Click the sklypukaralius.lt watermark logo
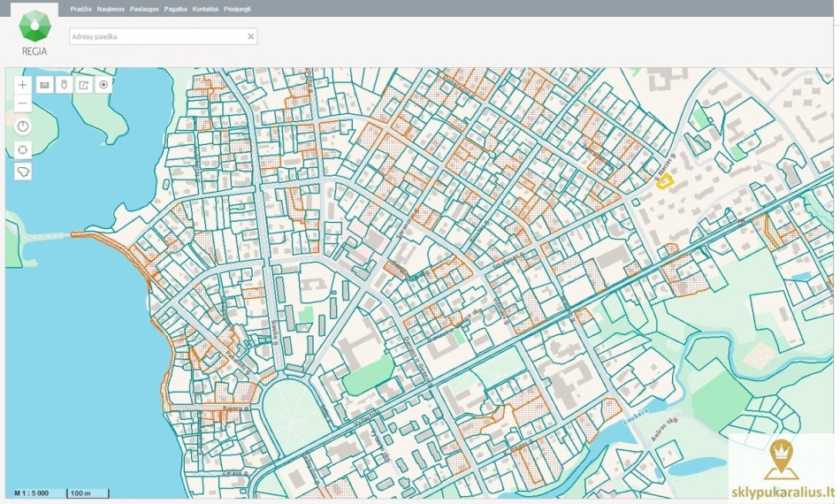Screen dimensions: 840x504 point(783,468)
